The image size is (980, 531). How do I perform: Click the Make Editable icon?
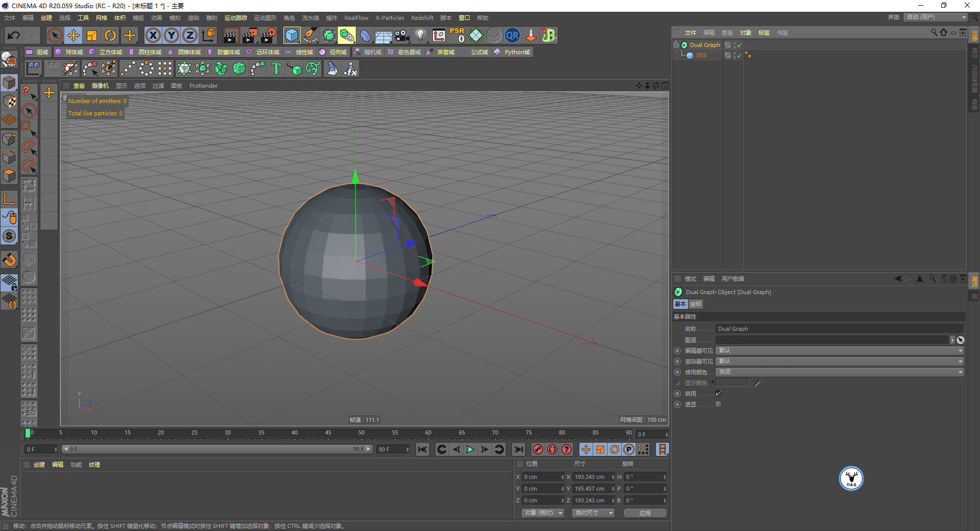click(x=9, y=60)
